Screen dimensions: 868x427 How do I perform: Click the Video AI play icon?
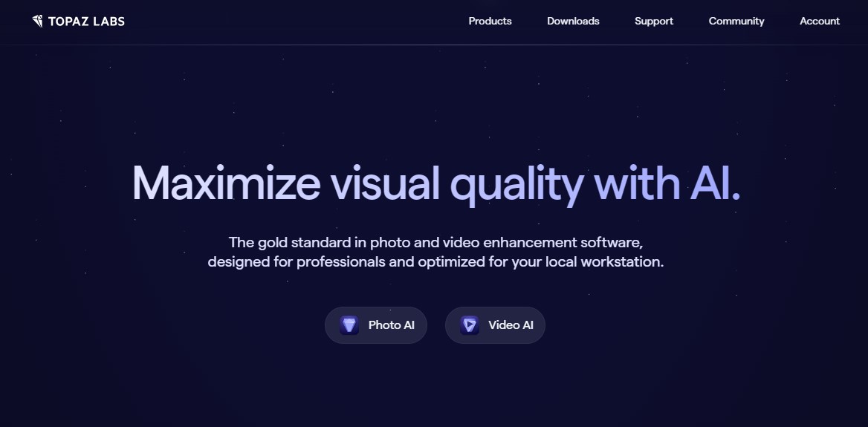pyautogui.click(x=470, y=325)
